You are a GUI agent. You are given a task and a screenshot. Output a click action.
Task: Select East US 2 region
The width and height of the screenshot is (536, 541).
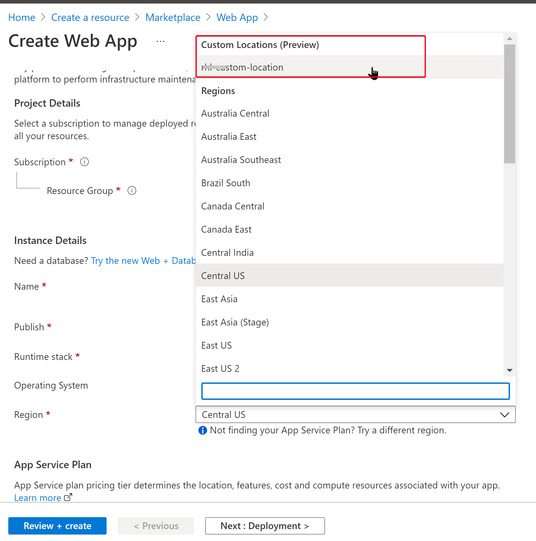click(349, 368)
